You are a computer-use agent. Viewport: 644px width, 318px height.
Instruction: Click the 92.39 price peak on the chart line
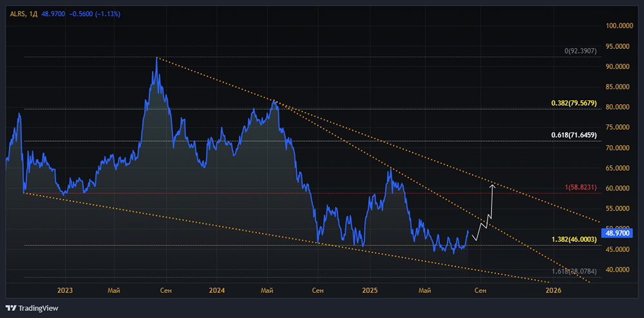point(156,59)
